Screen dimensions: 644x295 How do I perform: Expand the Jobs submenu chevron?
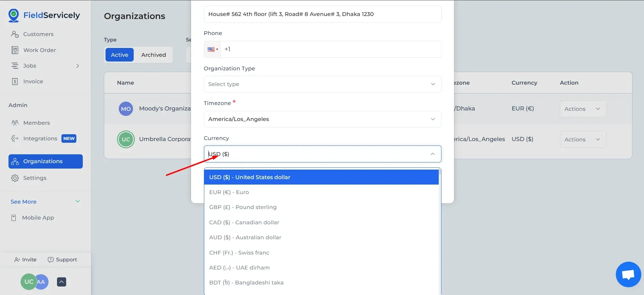click(x=78, y=66)
